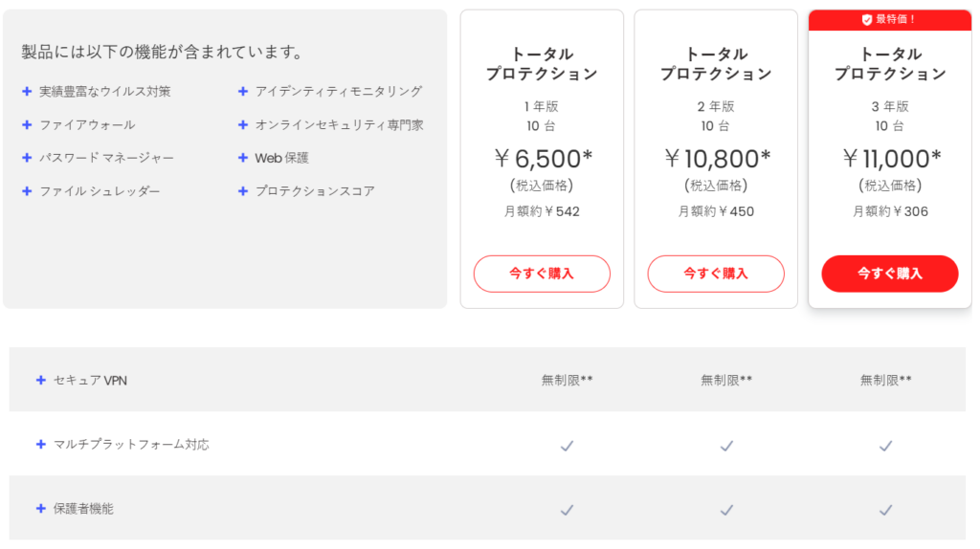Expand the アイデンティティモニタリング plus icon
This screenshot has width=980, height=549.
tap(243, 92)
